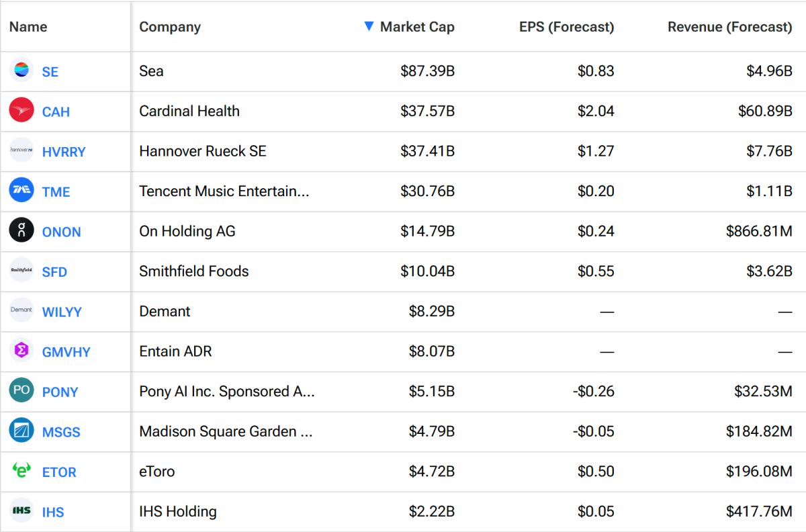This screenshot has width=806, height=532.
Task: Click the eToro bull logo icon
Action: 21,472
